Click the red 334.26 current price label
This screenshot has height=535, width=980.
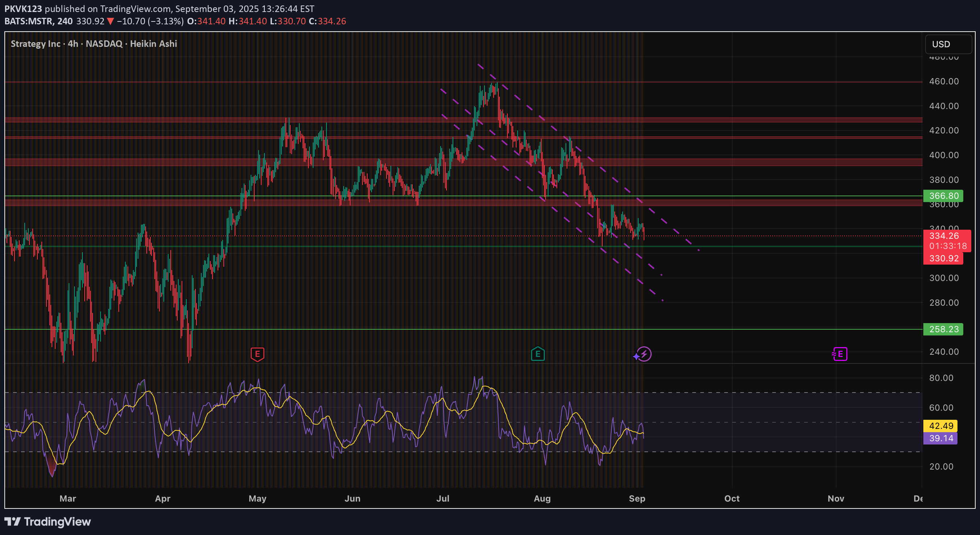point(944,236)
